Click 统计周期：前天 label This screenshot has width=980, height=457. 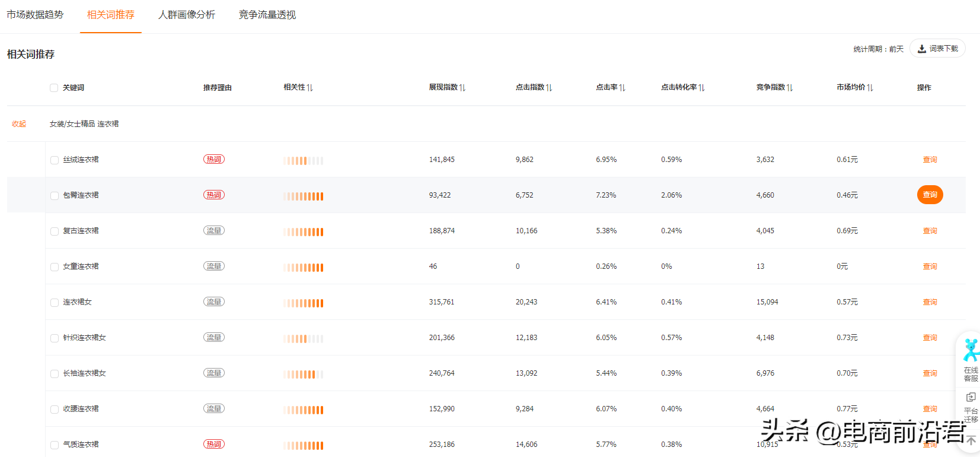tap(879, 49)
